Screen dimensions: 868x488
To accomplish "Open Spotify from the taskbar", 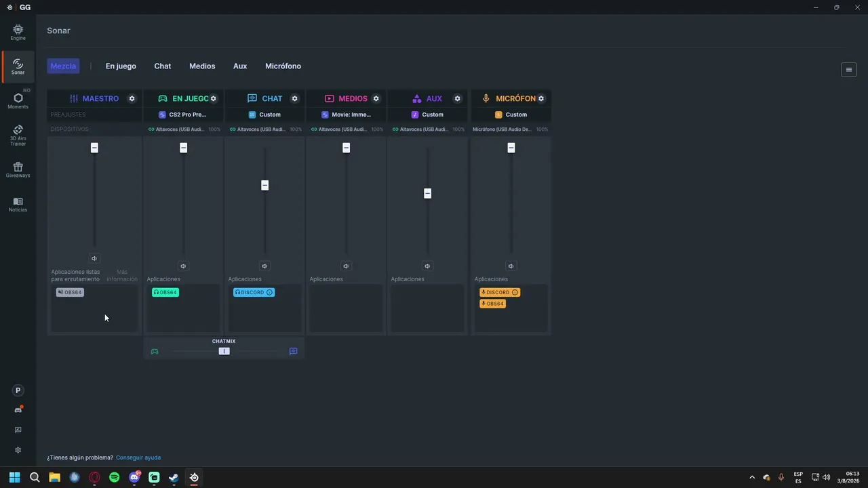I will coord(114,477).
